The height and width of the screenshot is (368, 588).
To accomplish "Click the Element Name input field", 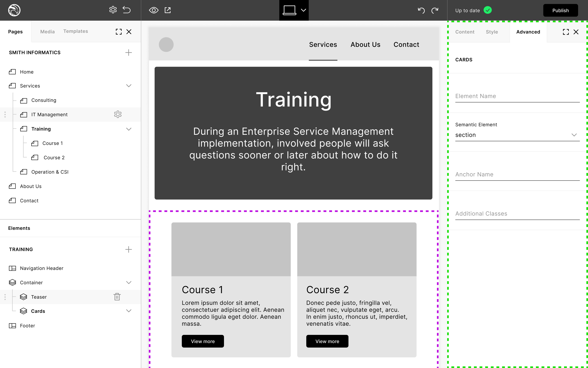I will point(517,96).
